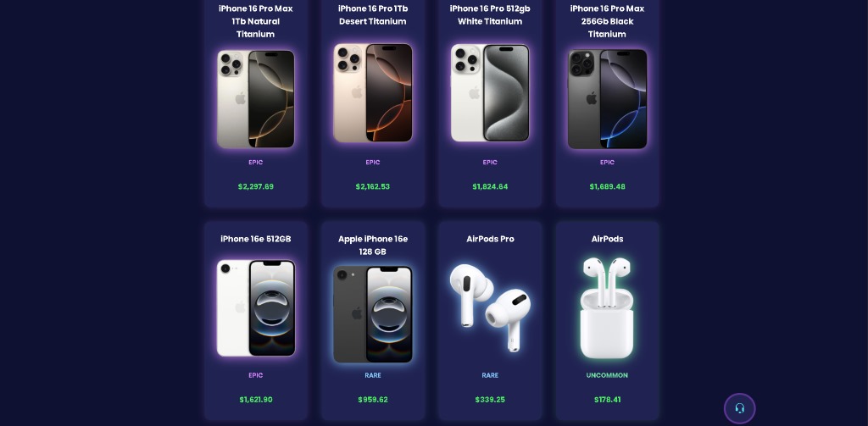This screenshot has height=426, width=868.
Task: Select iPhone 16 Pro Desert Titanium image
Action: point(373,93)
